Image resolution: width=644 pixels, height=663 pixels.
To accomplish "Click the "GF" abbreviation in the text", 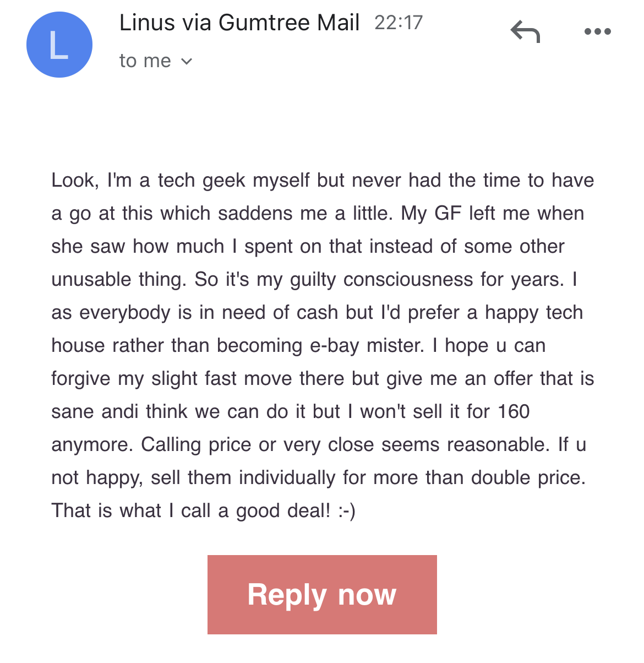I will pos(447,214).
